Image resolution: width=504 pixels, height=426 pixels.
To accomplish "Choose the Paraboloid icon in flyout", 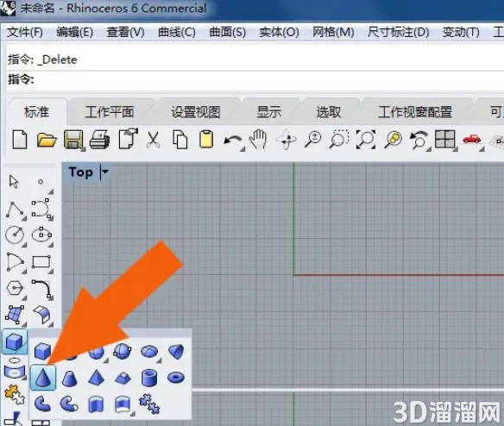I will (176, 351).
